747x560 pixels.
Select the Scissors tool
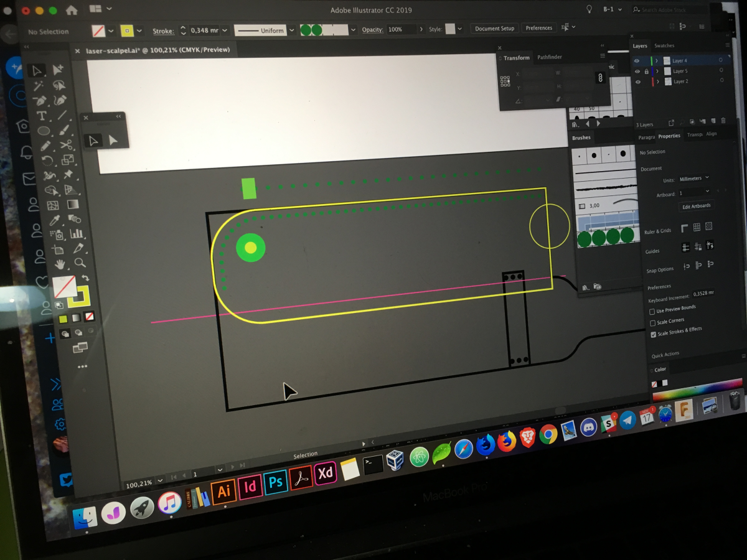click(x=67, y=145)
